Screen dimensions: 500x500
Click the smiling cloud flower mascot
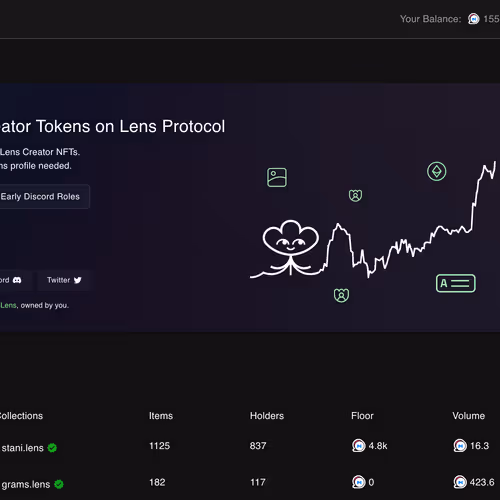(291, 247)
